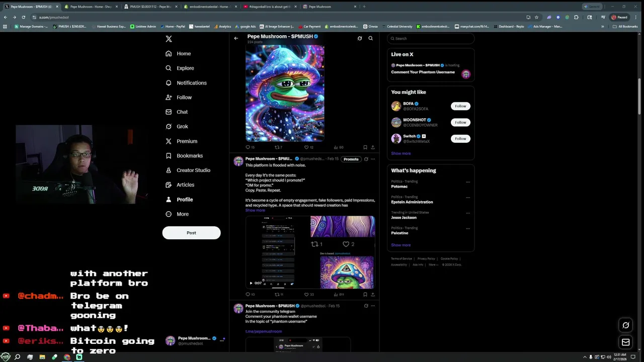Open options for the Palestine trend

(468, 229)
